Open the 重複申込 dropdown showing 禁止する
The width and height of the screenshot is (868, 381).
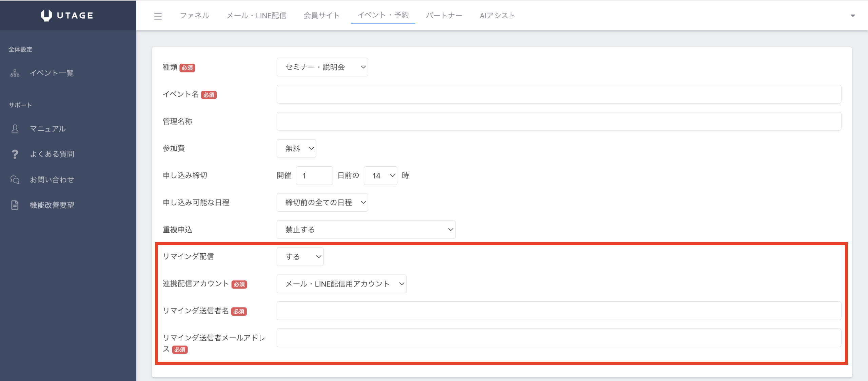coord(366,230)
